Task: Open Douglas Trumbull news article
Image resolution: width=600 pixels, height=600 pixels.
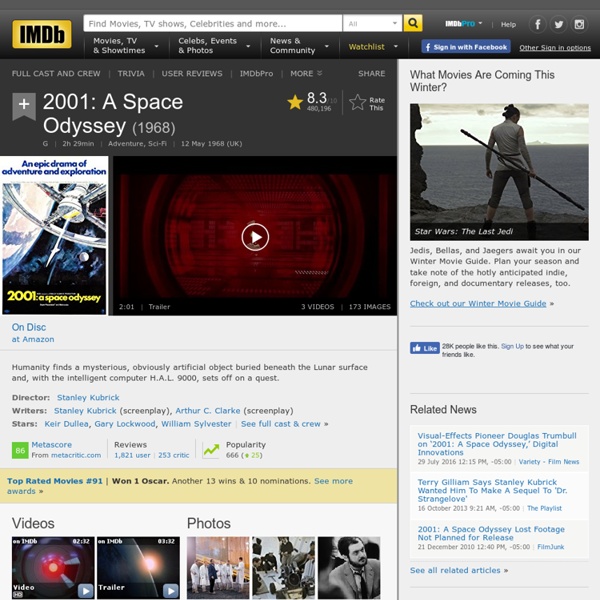Action: (x=497, y=444)
